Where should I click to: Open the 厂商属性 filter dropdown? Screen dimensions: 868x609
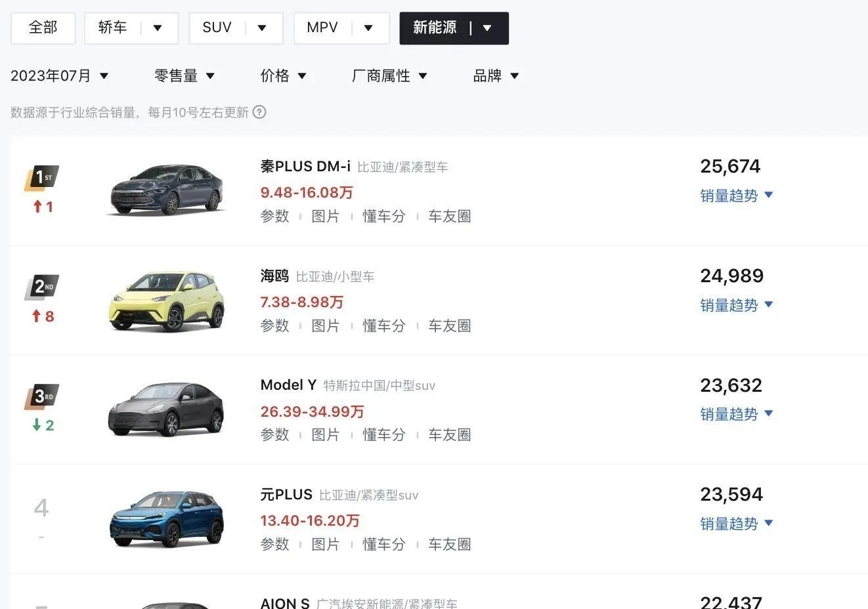pyautogui.click(x=390, y=76)
